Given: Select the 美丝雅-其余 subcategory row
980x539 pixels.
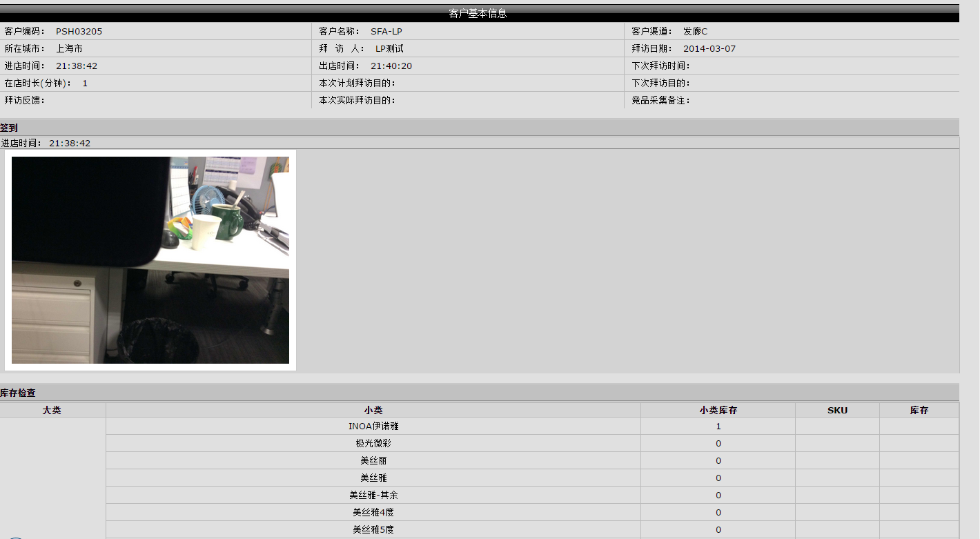Looking at the screenshot, I should [373, 496].
